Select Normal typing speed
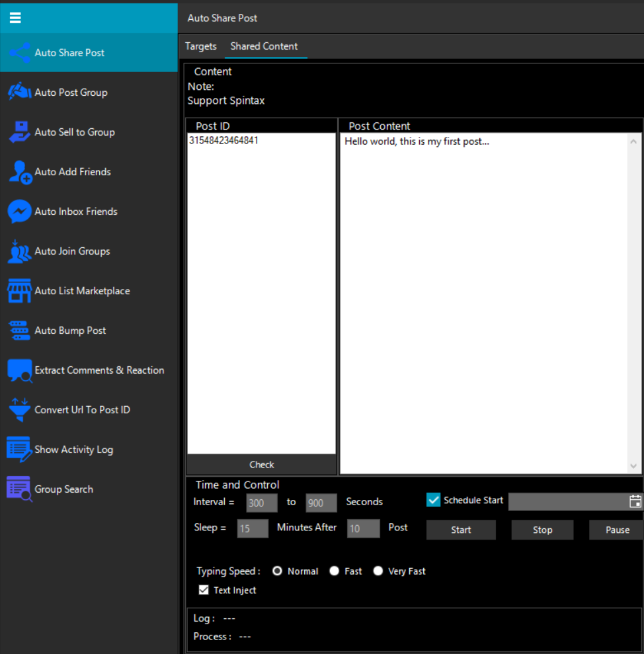This screenshot has height=654, width=644. [278, 571]
